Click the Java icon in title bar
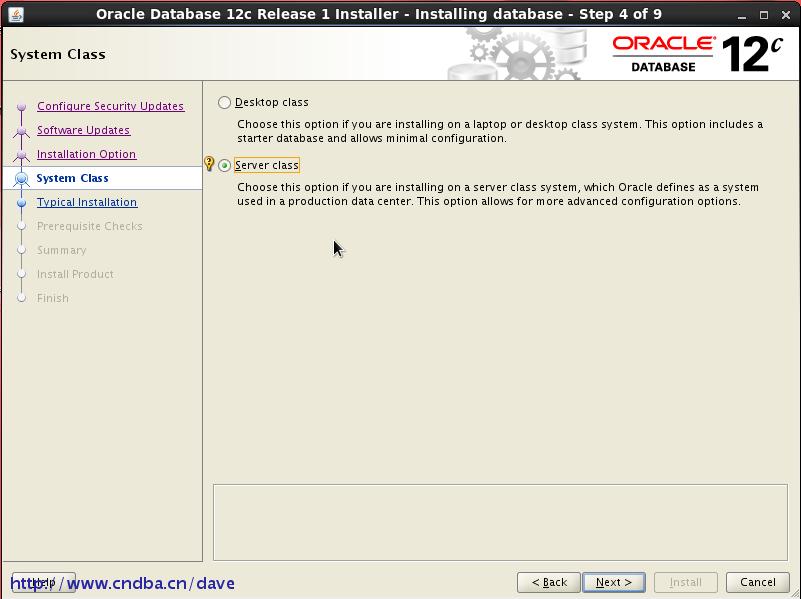This screenshot has width=801, height=599. pyautogui.click(x=16, y=14)
